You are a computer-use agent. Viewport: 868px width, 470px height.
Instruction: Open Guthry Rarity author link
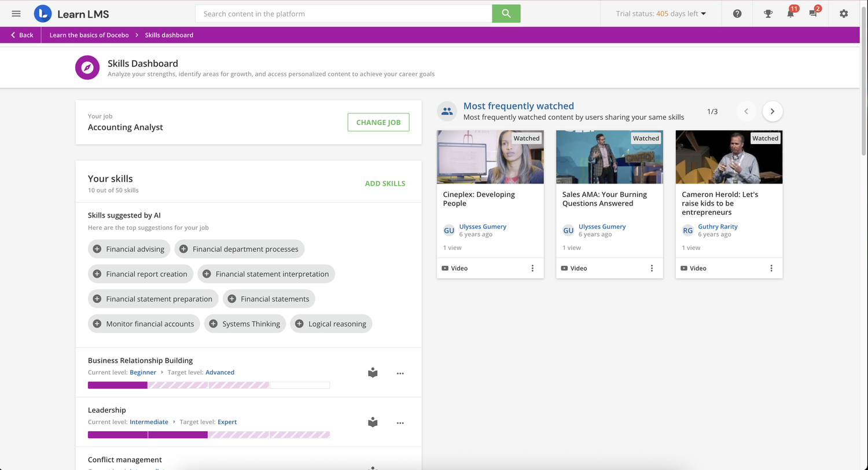pos(718,226)
